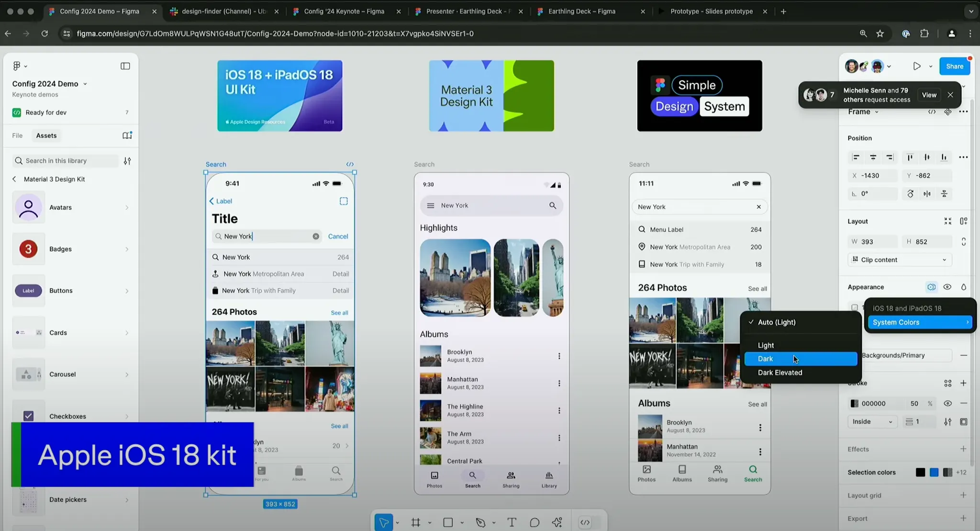The image size is (980, 531).
Task: Open the Clip content dropdown
Action: [900, 260]
